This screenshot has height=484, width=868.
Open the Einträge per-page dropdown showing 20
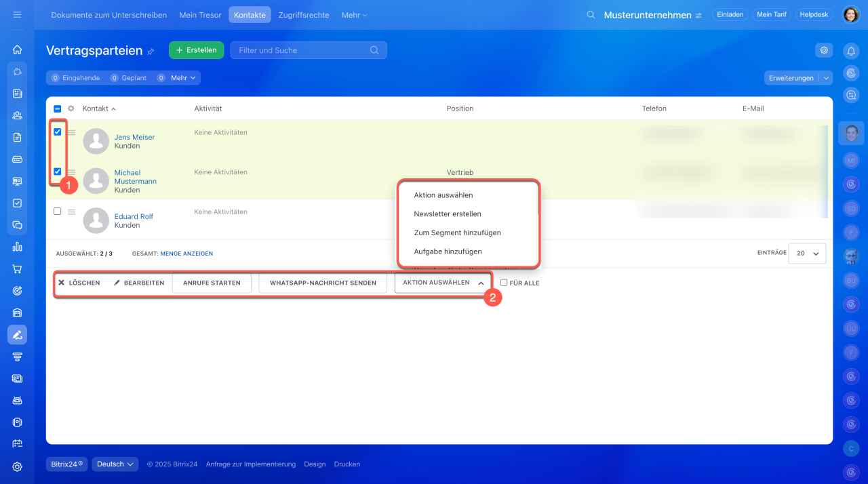pyautogui.click(x=807, y=253)
